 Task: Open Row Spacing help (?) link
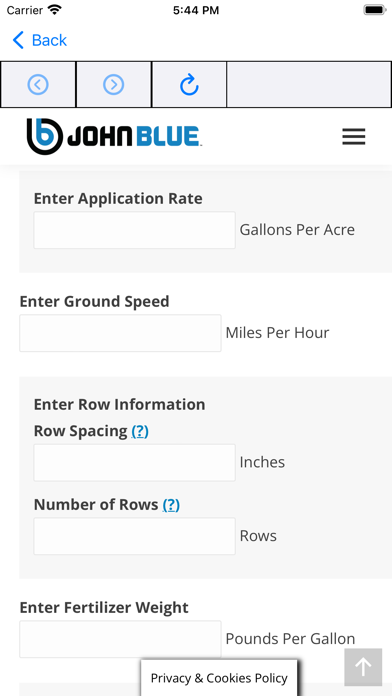coord(140,431)
